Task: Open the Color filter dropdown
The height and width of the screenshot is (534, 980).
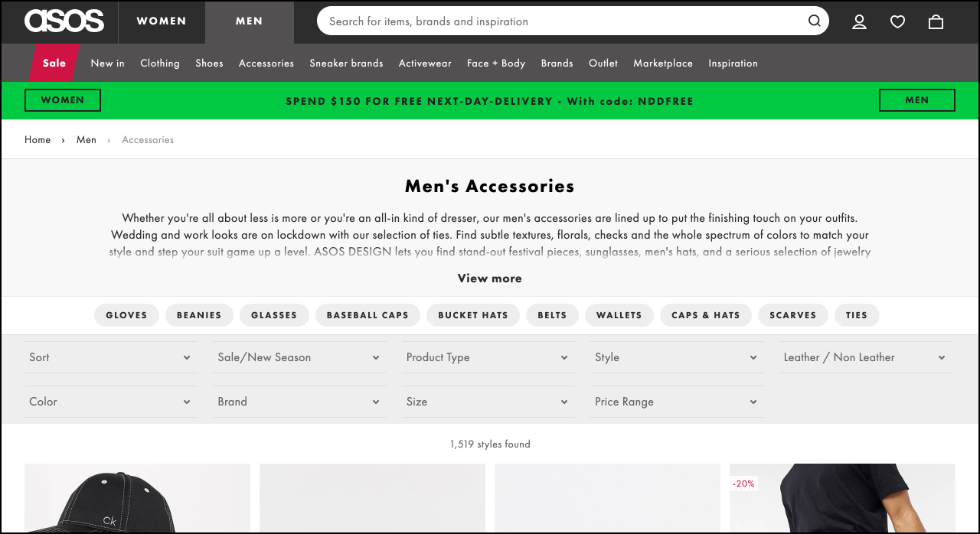Action: click(x=111, y=402)
